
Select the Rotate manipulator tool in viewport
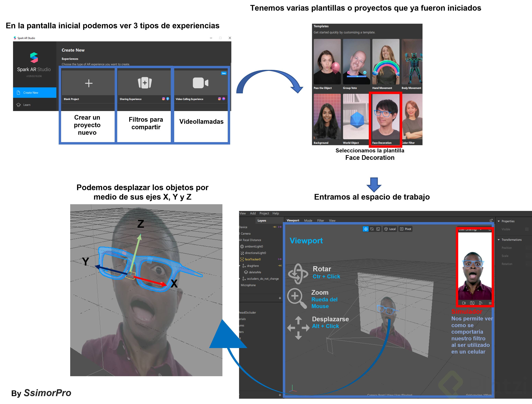point(372,229)
